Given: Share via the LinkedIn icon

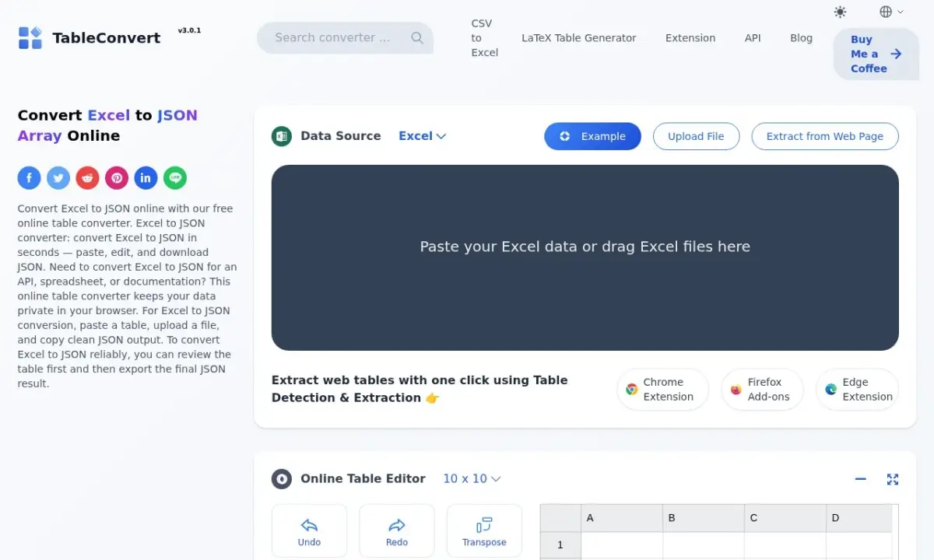Looking at the screenshot, I should pos(146,178).
